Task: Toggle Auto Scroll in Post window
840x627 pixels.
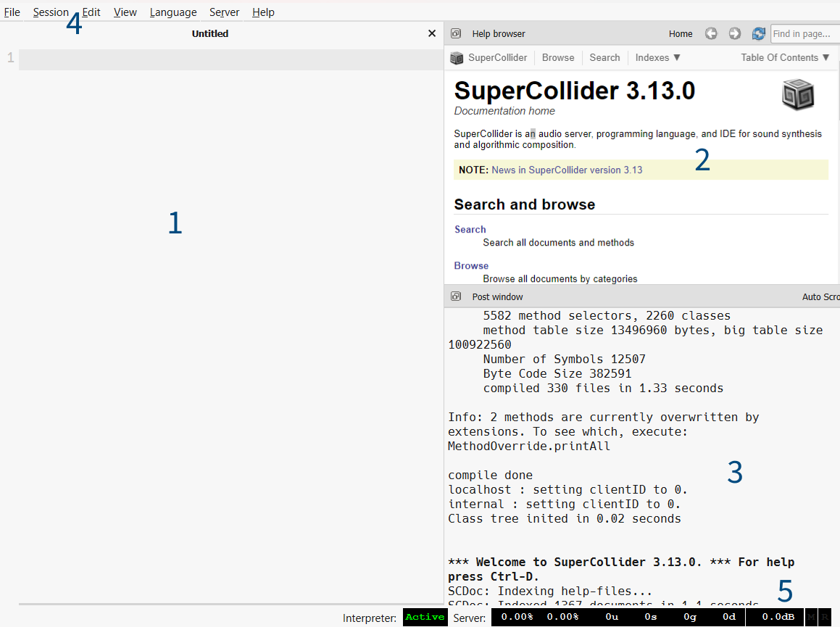Action: tap(820, 297)
